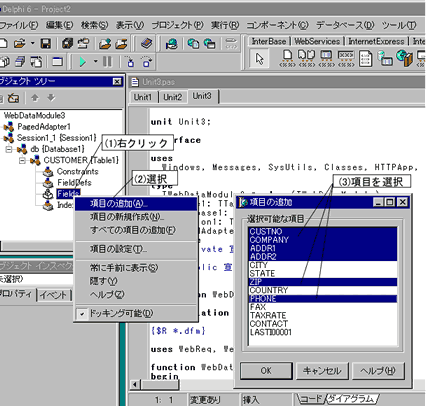Viewport: 440px width, 406px height.
Task: Click the move down arrow in Object Tree
Action: (x=51, y=98)
